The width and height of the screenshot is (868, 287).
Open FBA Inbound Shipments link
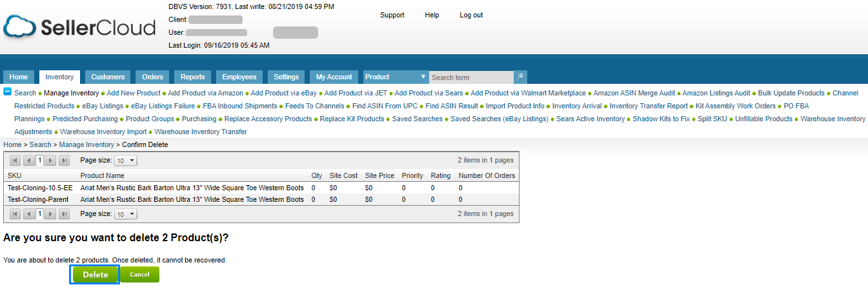coord(240,106)
